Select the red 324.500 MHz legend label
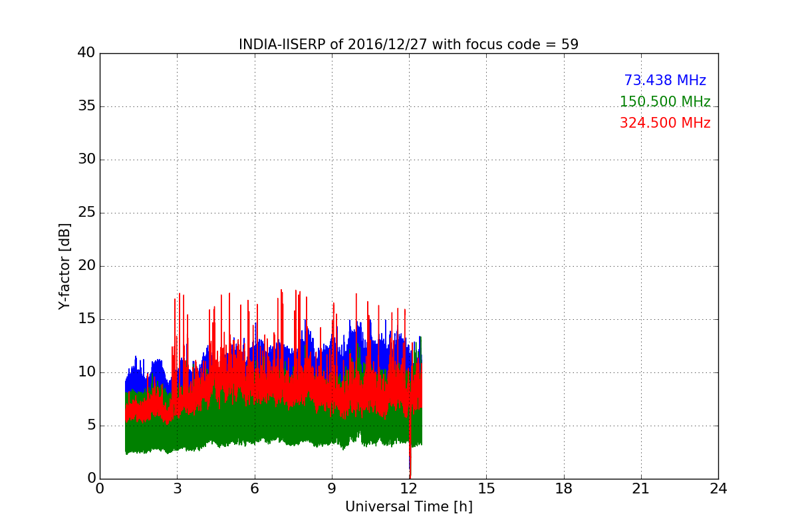Viewport: 798px width, 532px height. pos(665,123)
